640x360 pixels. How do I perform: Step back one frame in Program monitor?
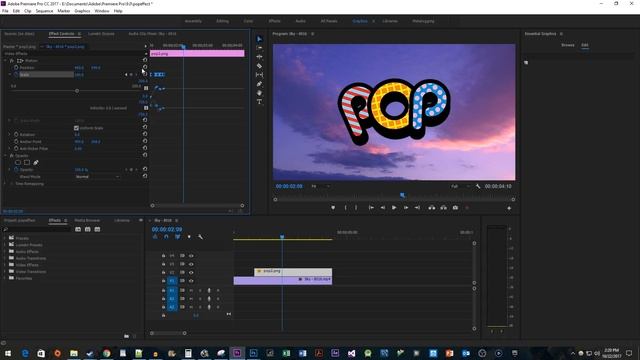click(383, 208)
